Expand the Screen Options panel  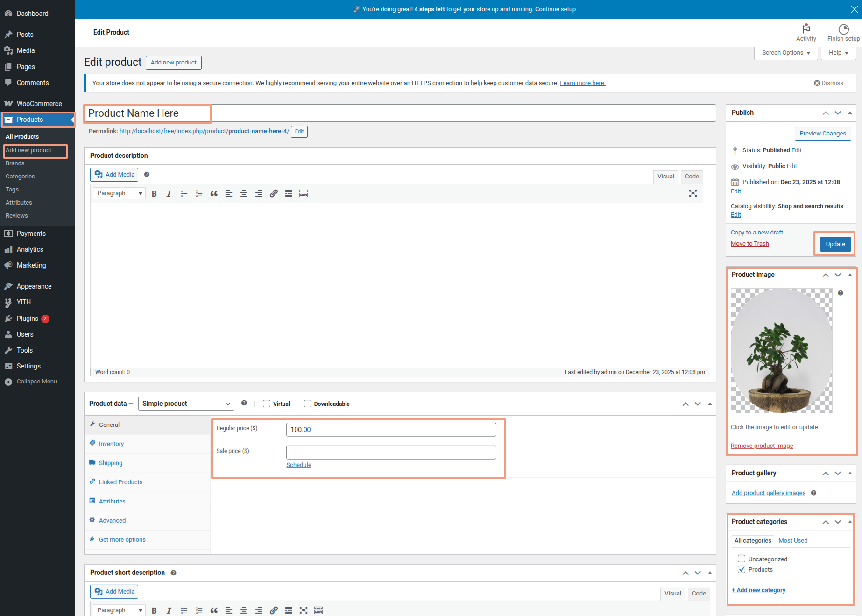786,53
